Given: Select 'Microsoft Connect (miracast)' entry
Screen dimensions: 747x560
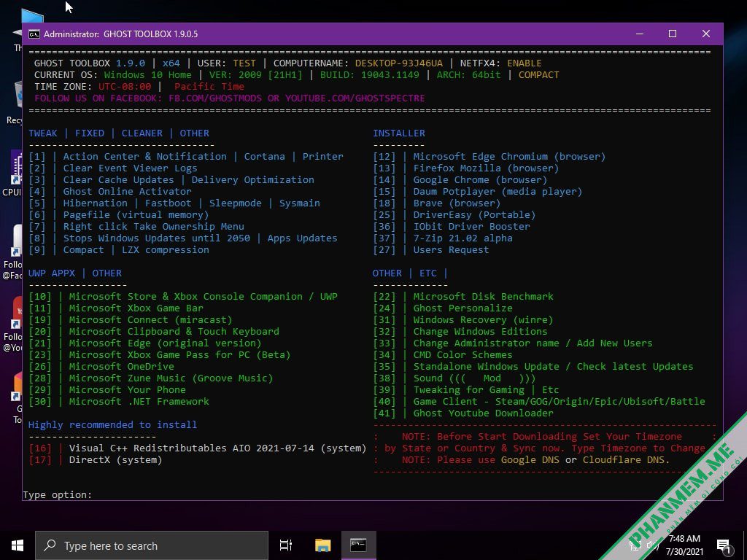Looking at the screenshot, I should tap(131, 320).
